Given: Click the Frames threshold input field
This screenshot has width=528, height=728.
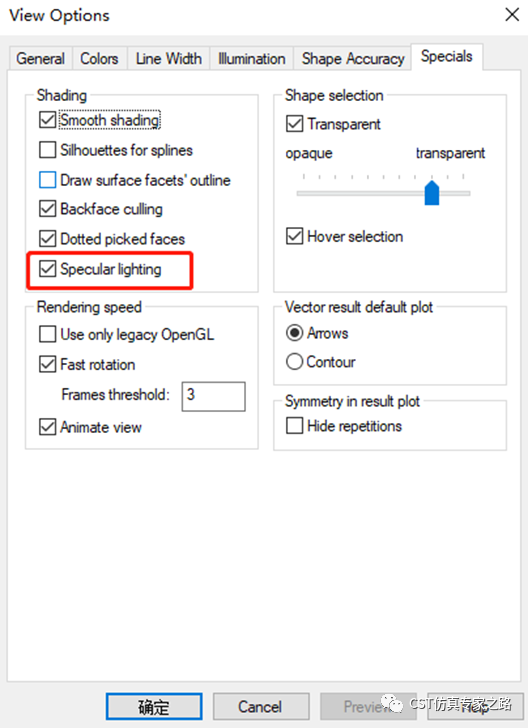Looking at the screenshot, I should click(x=214, y=396).
